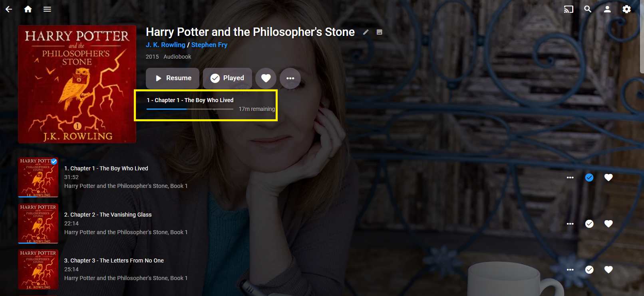Open the Home page
The width and height of the screenshot is (644, 296).
(x=28, y=9)
